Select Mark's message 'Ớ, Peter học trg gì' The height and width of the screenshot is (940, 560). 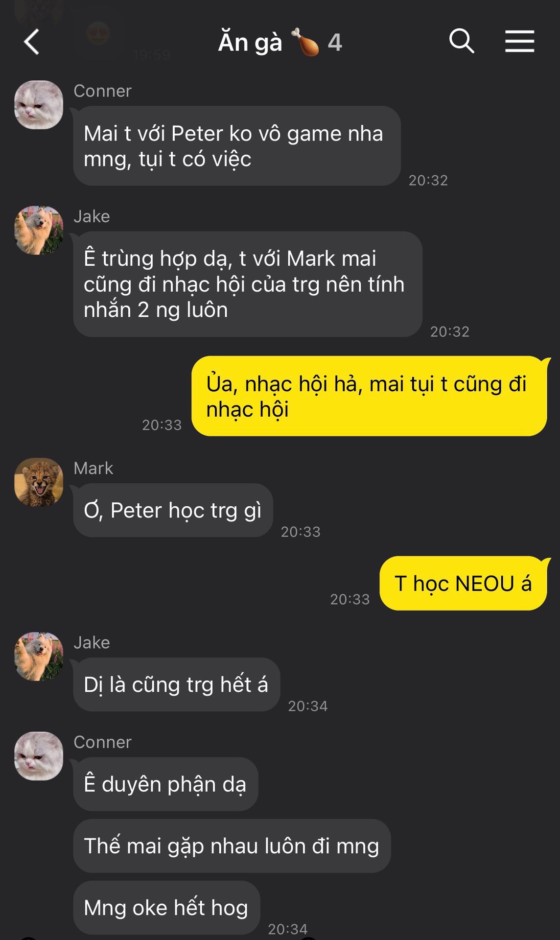tap(173, 510)
